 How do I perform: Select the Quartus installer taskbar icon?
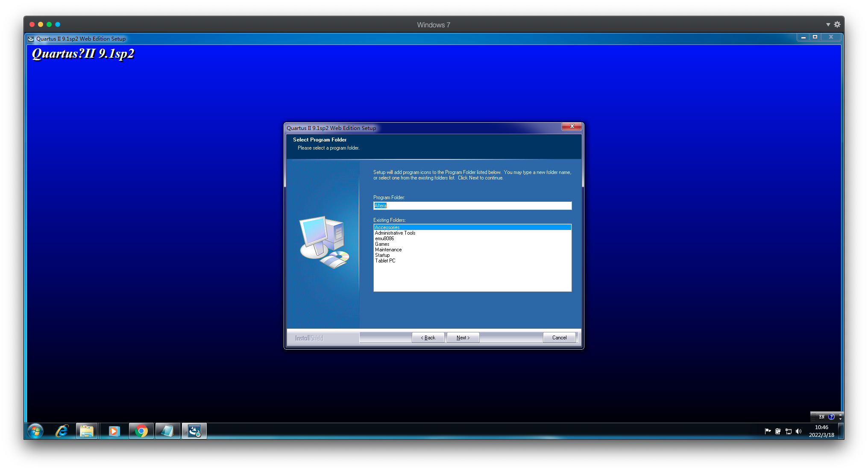click(194, 431)
